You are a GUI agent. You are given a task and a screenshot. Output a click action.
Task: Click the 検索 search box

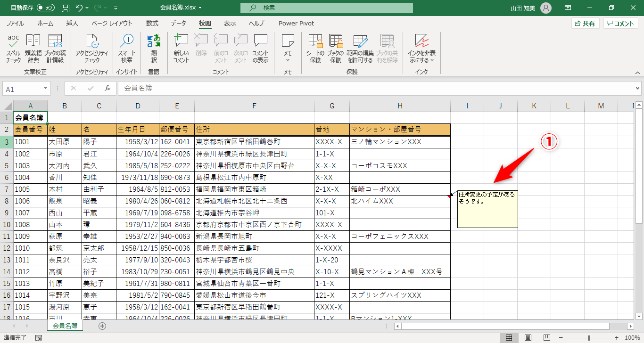click(327, 8)
